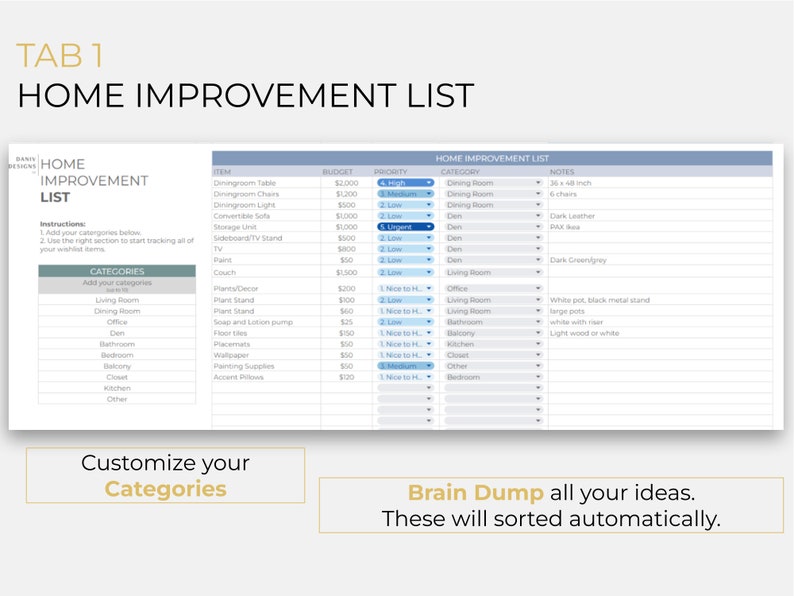Click the HOME IMPROVEMENT LIST header bar

point(492,158)
